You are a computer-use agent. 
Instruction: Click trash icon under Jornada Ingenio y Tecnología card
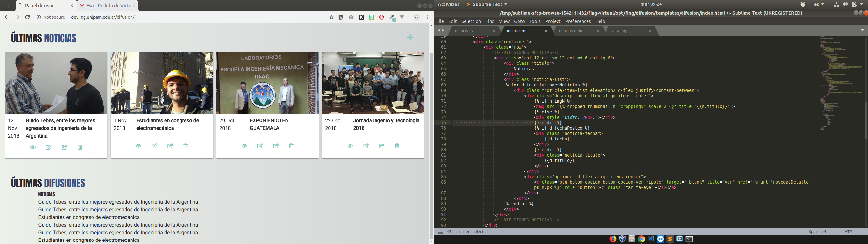point(397,146)
